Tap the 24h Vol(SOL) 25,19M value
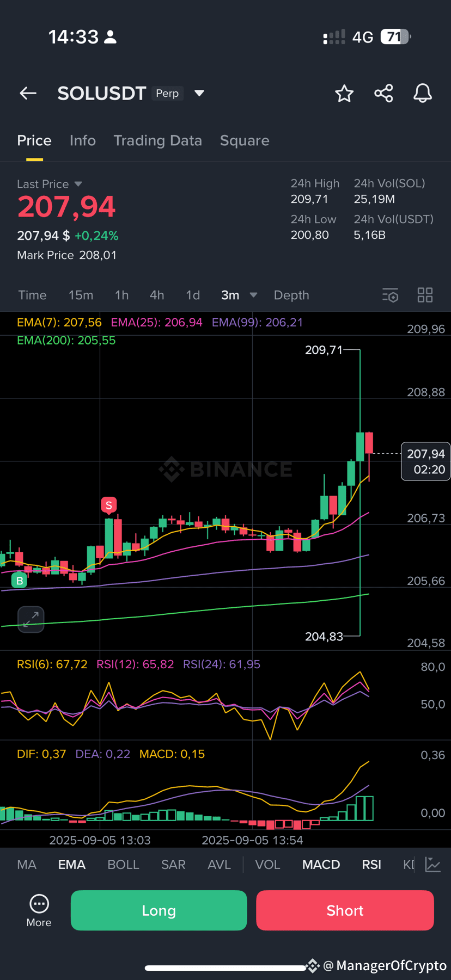Viewport: 451px width, 980px height. coord(375,199)
